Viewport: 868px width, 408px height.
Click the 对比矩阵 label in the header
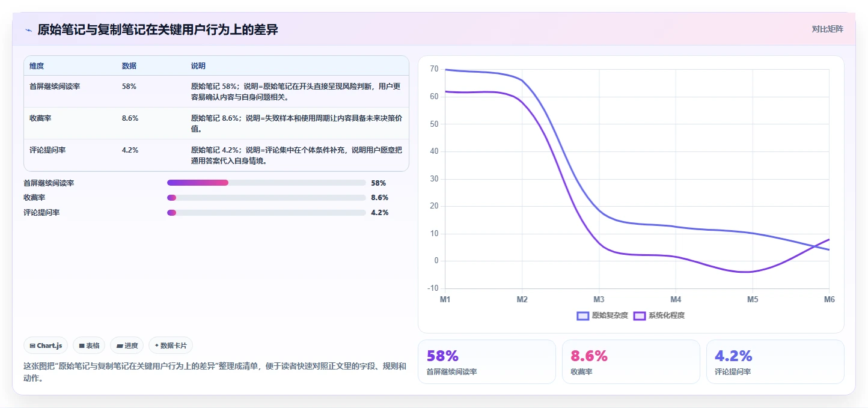827,29
